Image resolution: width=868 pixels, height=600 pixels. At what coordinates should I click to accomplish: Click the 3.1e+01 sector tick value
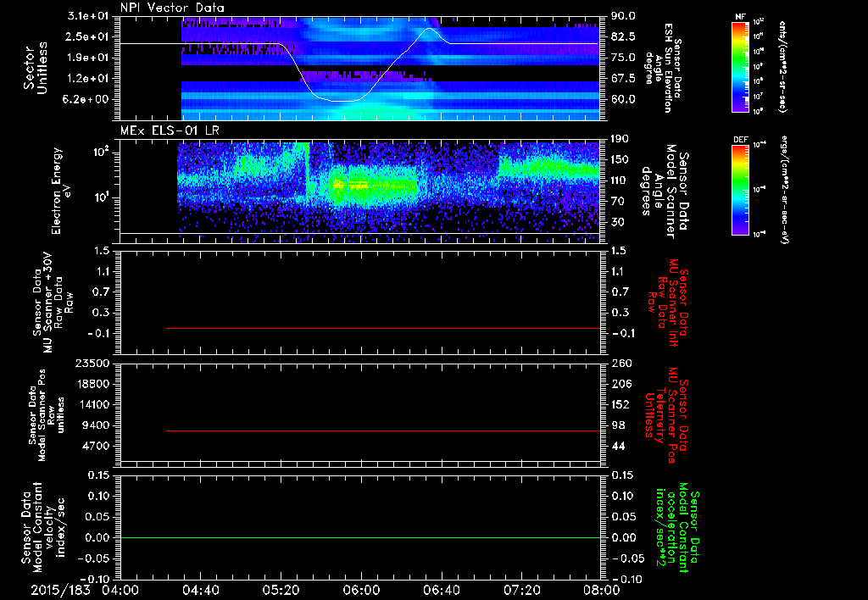[88, 16]
